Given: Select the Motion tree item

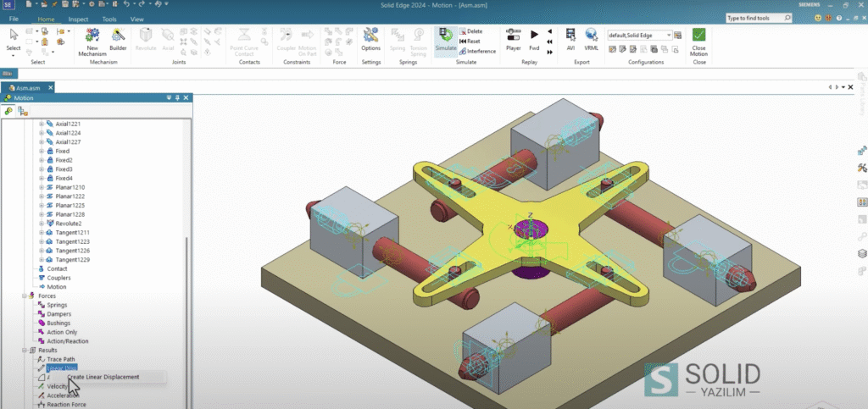Looking at the screenshot, I should [x=57, y=287].
